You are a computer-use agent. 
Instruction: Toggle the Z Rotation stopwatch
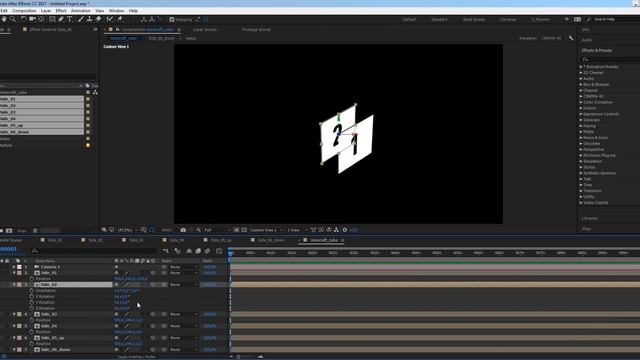32,309
